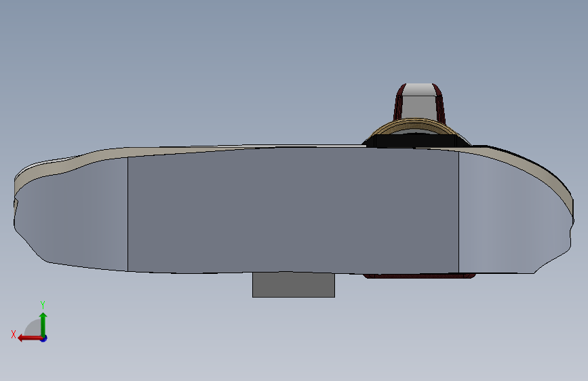Click the green Y axis arrow
The width and height of the screenshot is (588, 381).
click(x=43, y=324)
